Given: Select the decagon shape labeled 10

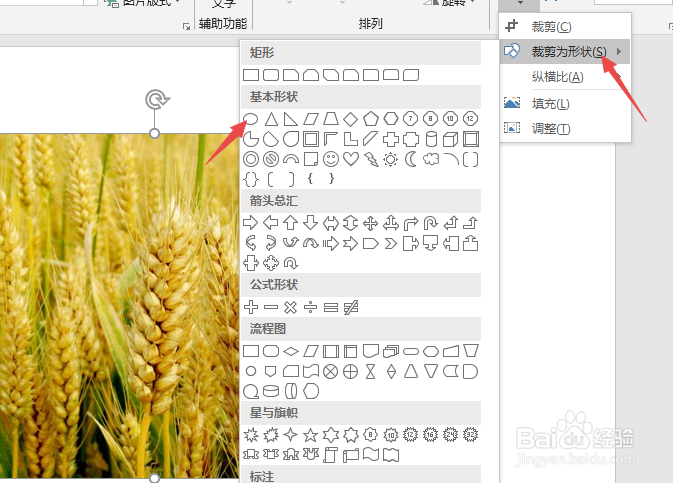Looking at the screenshot, I should pos(451,119).
